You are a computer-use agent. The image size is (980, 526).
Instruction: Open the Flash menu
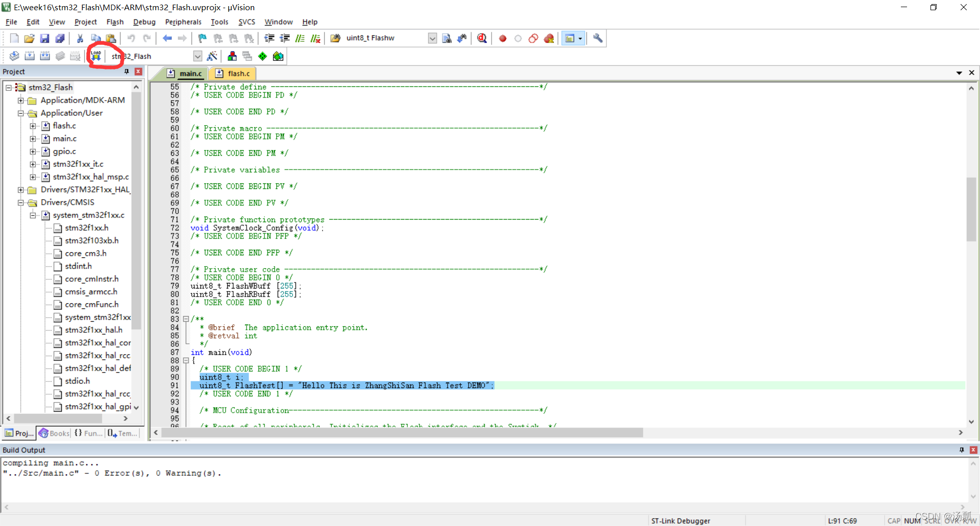click(x=115, y=22)
